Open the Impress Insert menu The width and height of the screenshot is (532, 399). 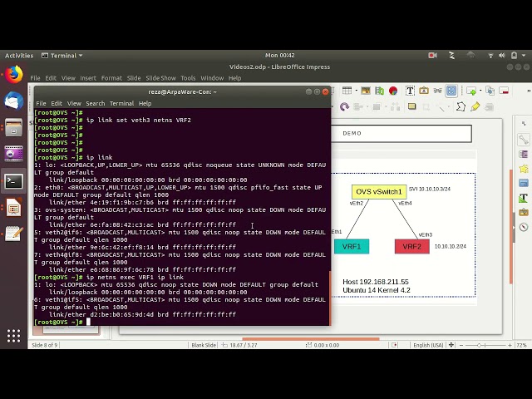point(88,78)
